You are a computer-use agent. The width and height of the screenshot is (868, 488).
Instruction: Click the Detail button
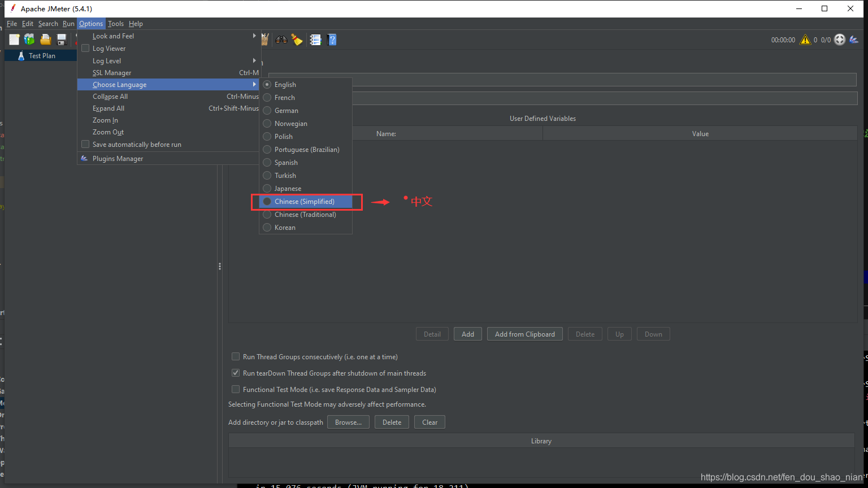tap(432, 334)
